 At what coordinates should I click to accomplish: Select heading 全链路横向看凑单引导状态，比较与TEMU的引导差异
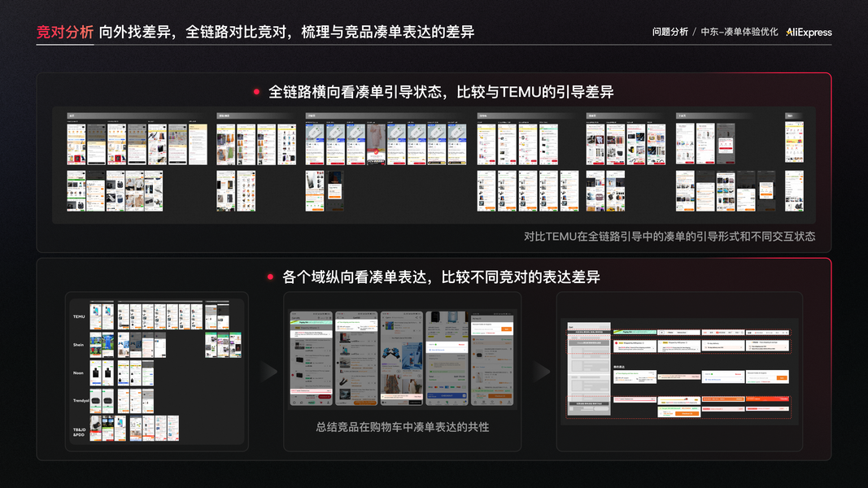441,92
